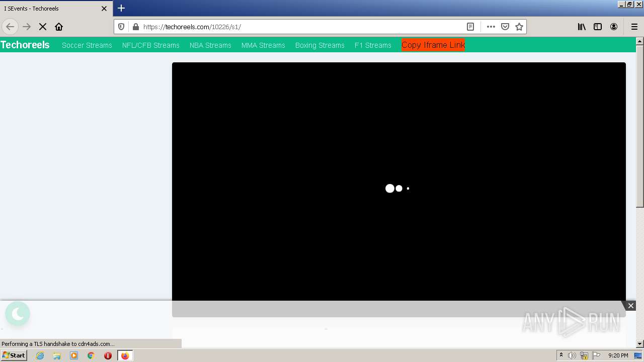This screenshot has width=644, height=362.
Task: View site security via the padlock icon
Action: (135, 27)
